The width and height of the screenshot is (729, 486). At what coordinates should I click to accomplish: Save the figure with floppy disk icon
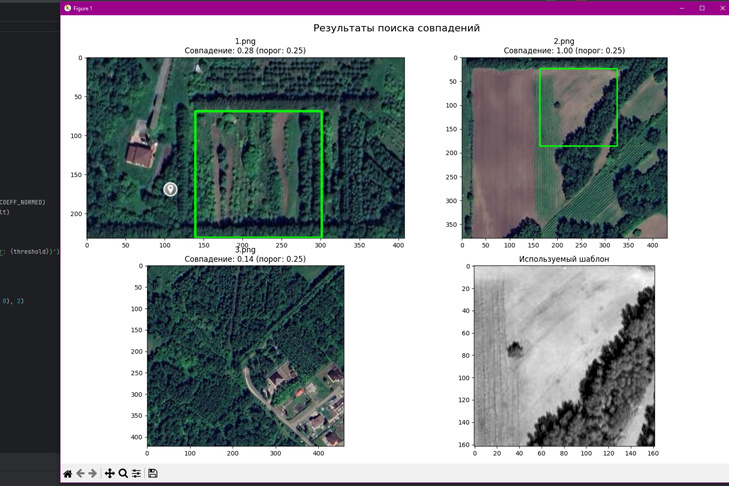(x=152, y=473)
